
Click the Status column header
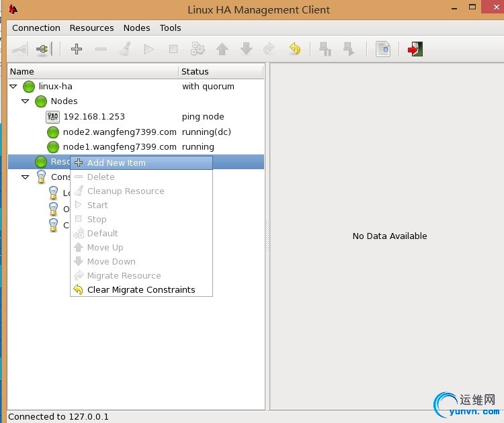pyautogui.click(x=221, y=72)
